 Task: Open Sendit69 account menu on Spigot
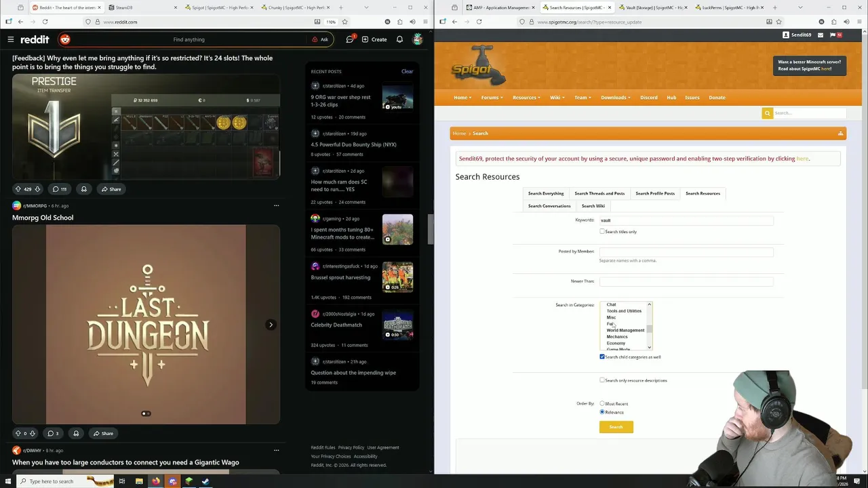[x=797, y=35]
